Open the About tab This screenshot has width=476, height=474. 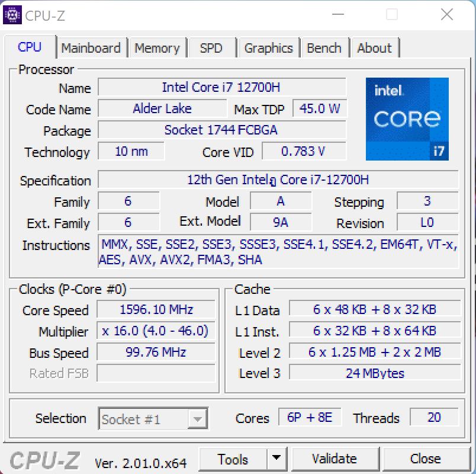[x=374, y=48]
